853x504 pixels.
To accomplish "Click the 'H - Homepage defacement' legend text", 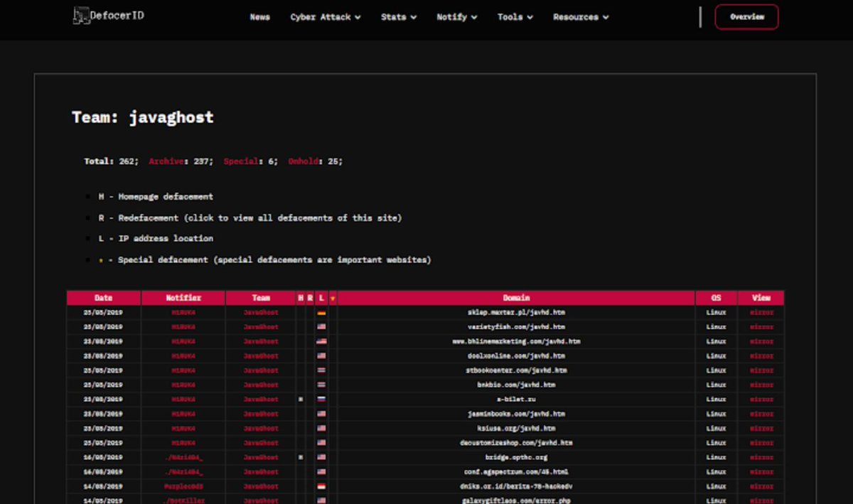I will click(156, 197).
